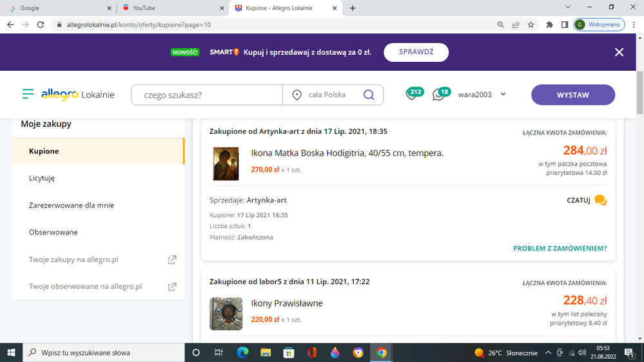644x362 pixels.
Task: Click the browser back arrow
Action: pyautogui.click(x=10, y=24)
